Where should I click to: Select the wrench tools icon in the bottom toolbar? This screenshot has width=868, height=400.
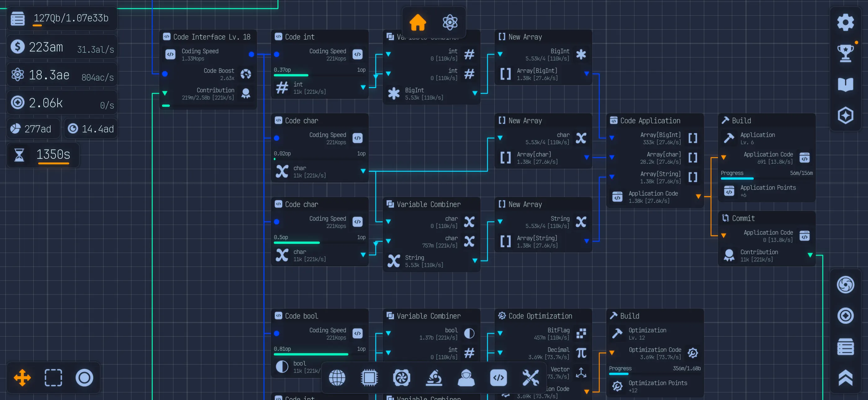click(531, 378)
